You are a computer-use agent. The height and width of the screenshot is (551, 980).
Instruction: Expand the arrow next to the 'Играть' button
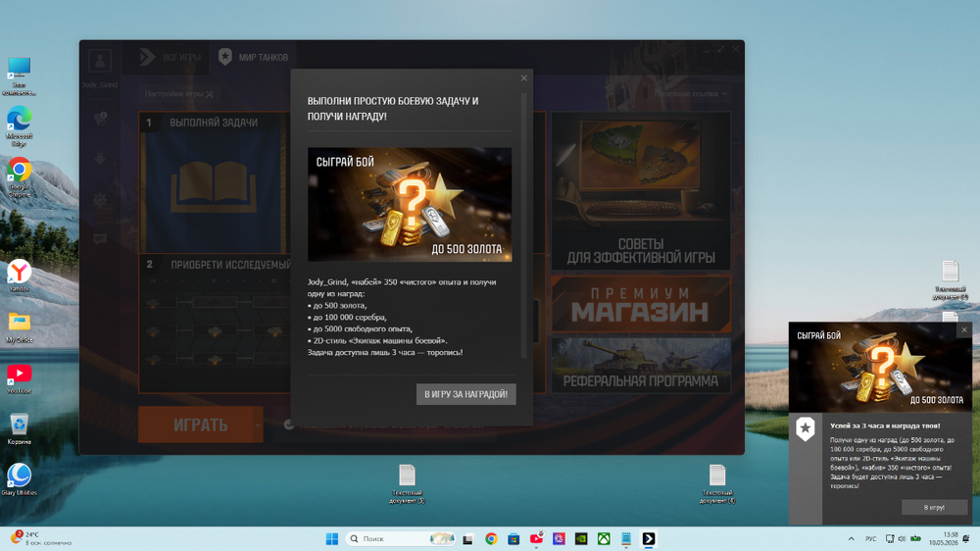258,425
